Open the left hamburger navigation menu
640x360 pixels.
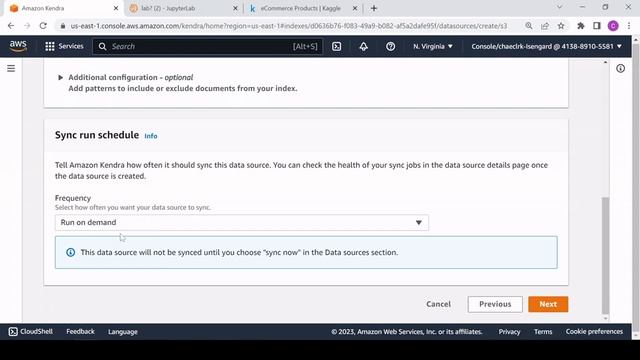11,68
